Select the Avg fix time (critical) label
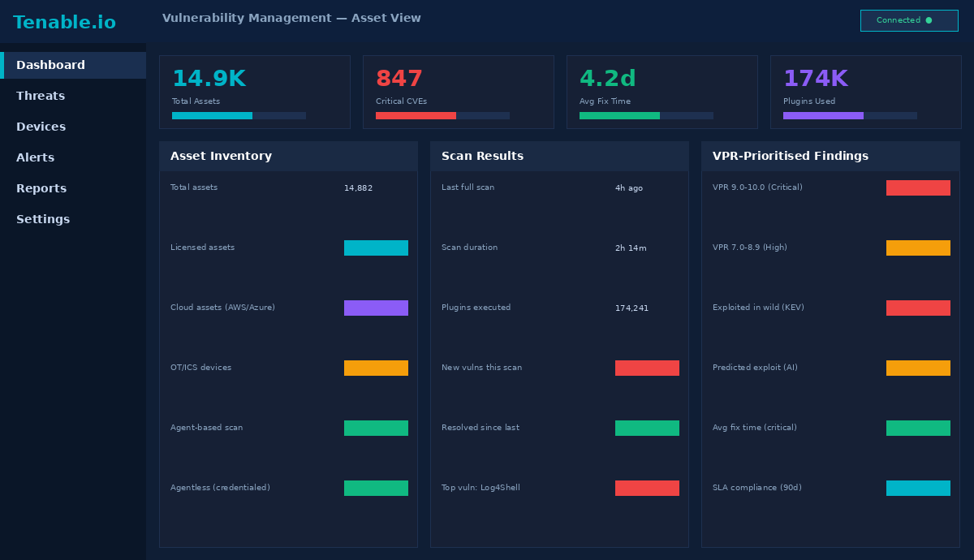This screenshot has width=974, height=560. [755, 428]
